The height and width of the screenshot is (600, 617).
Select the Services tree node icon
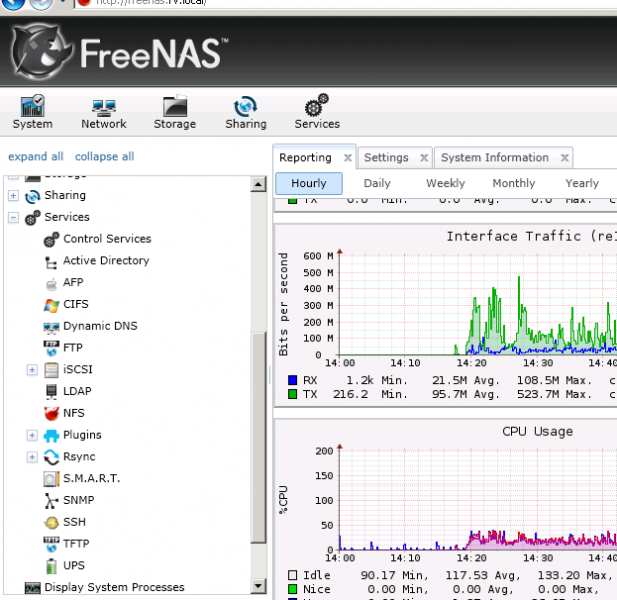32,217
